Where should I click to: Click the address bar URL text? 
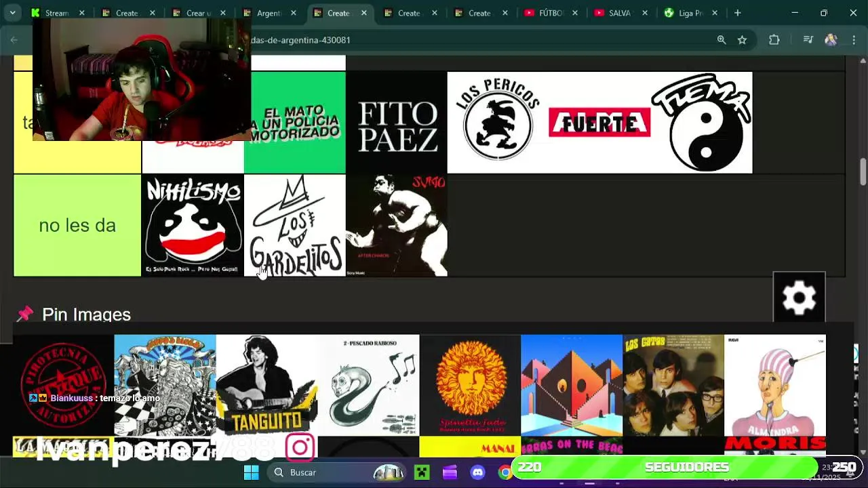click(x=300, y=40)
